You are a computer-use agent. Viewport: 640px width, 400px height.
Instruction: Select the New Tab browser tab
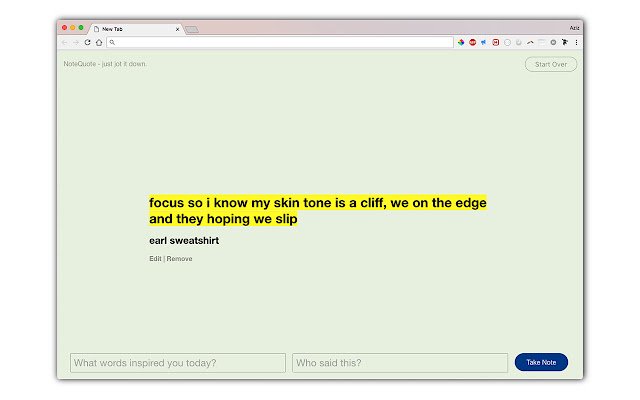pos(135,29)
